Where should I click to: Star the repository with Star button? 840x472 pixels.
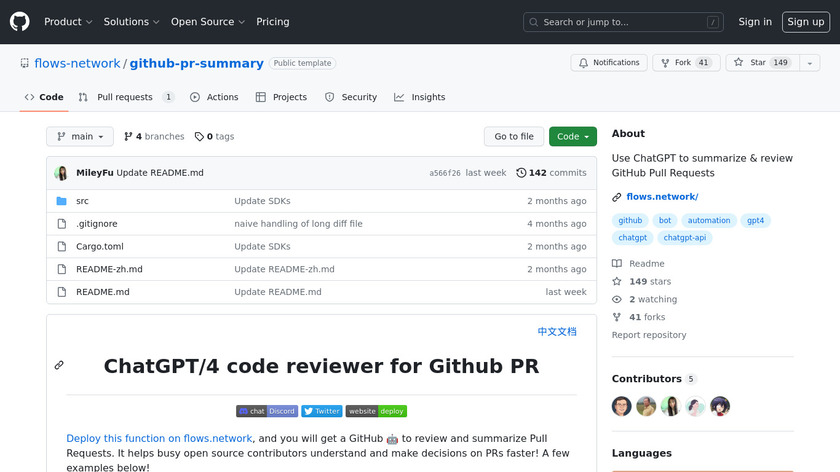point(762,63)
